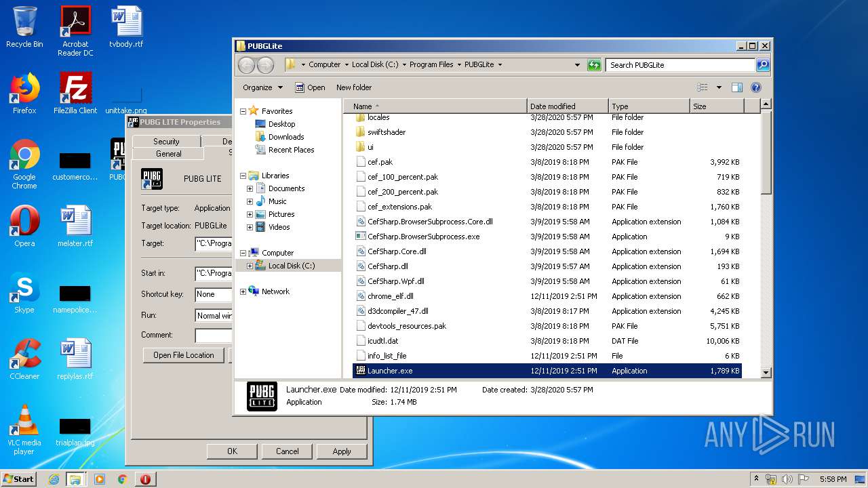This screenshot has height=488, width=868.
Task: Expand Local Disk (C:) tree node
Action: click(x=250, y=266)
